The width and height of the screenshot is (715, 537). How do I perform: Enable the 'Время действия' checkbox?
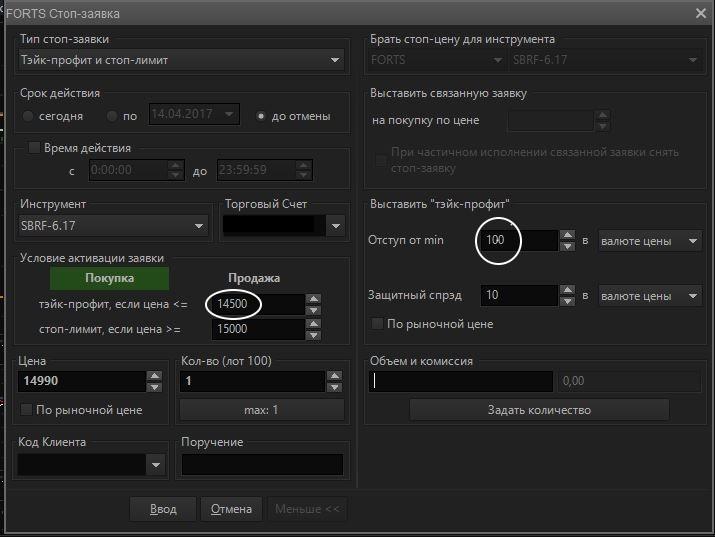tap(34, 148)
